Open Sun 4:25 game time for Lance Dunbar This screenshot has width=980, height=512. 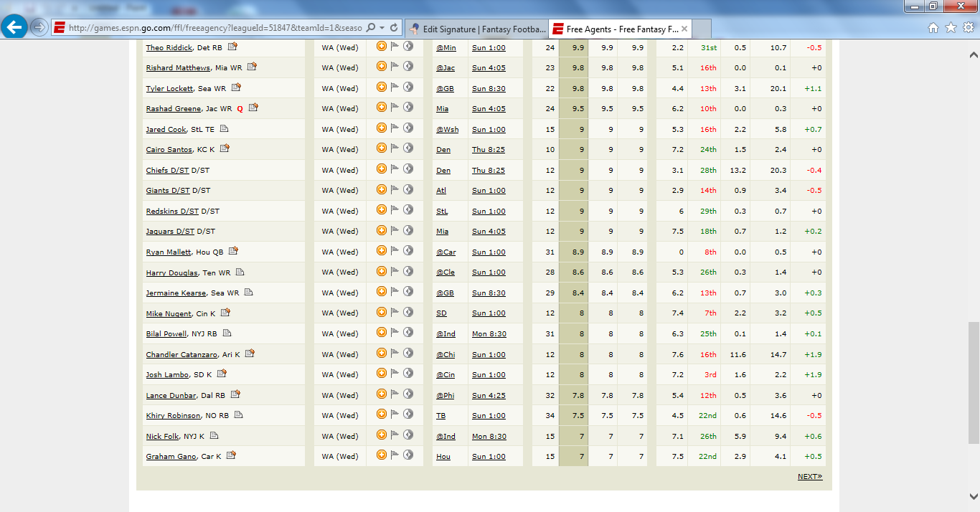click(x=489, y=395)
